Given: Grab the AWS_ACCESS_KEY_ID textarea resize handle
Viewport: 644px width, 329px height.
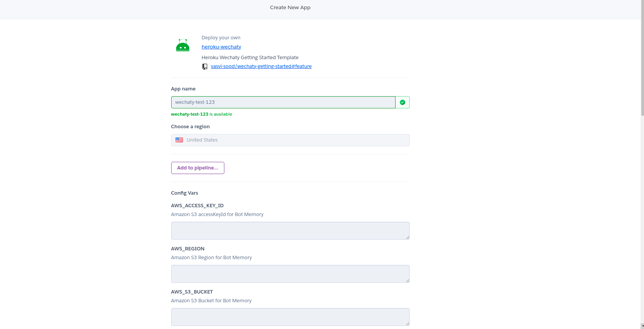Looking at the screenshot, I should click(x=407, y=237).
